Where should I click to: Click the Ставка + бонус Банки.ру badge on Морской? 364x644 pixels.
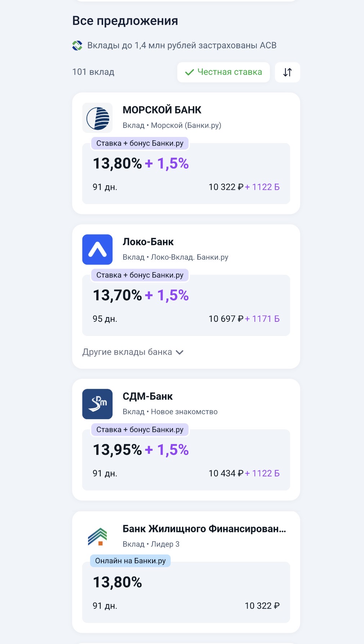140,143
